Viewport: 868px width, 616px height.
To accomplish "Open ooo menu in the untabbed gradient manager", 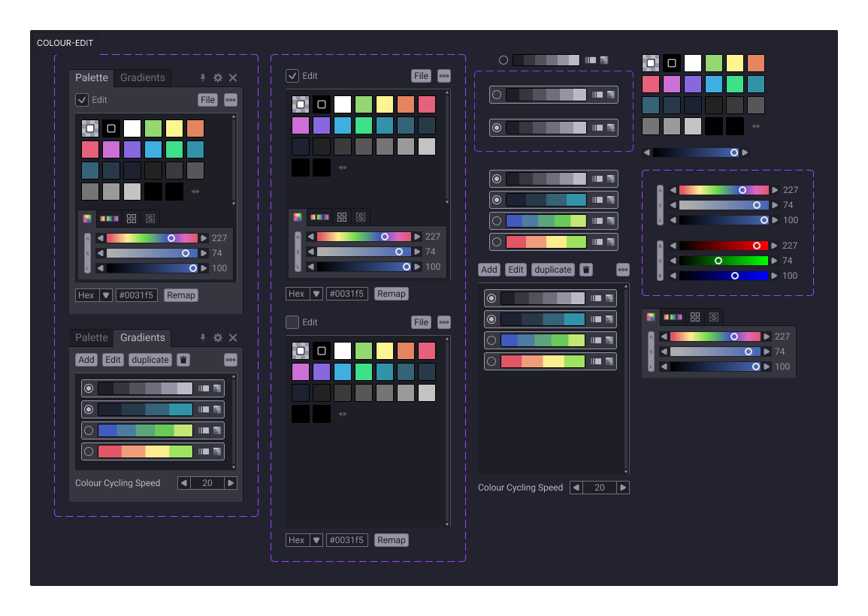I will point(623,270).
